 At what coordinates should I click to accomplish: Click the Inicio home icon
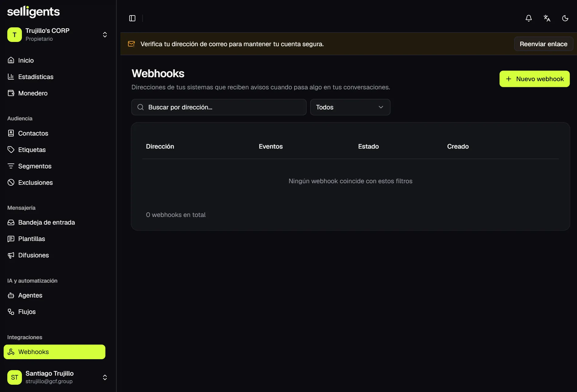(x=11, y=60)
